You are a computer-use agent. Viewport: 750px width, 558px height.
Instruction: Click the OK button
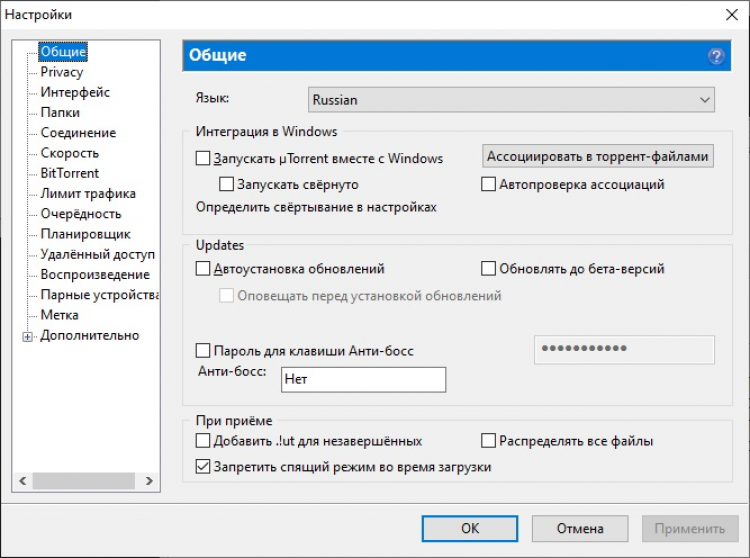tap(470, 528)
